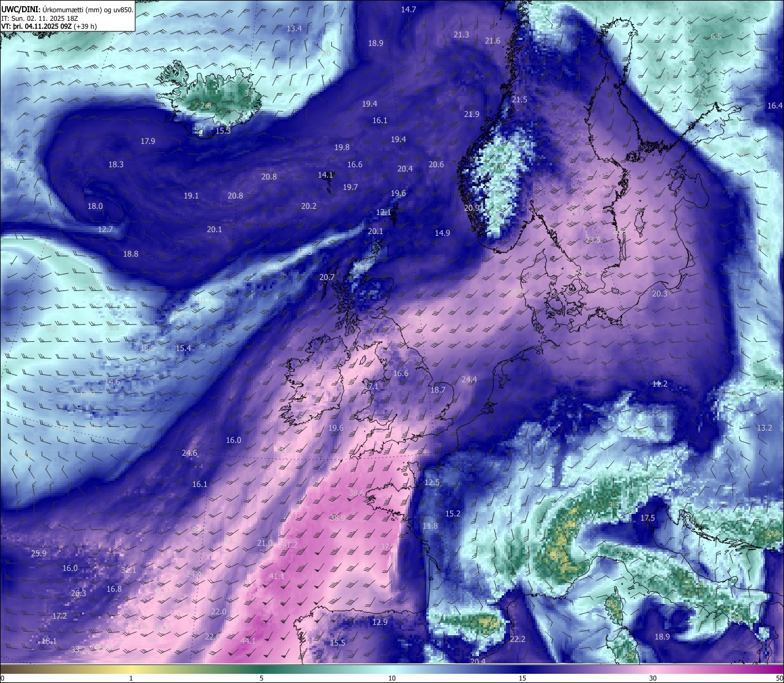Click the 20.6 value label
Viewport: 784px width, 683px height.
coord(436,164)
